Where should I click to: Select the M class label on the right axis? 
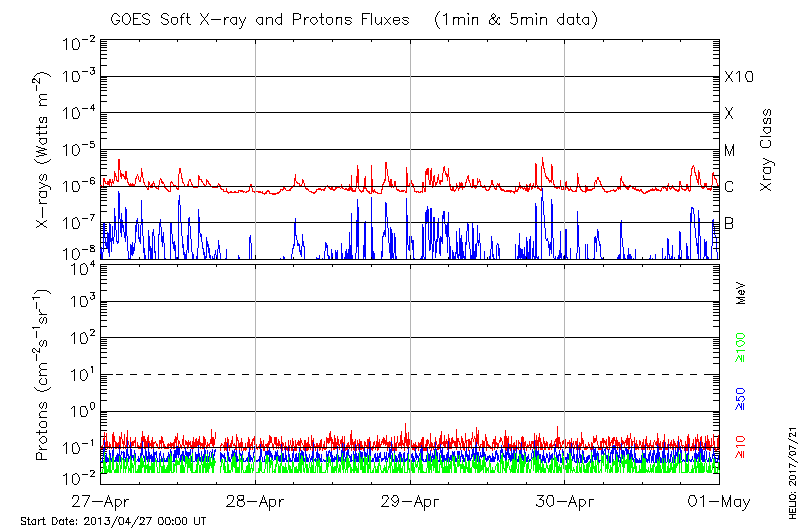pos(730,150)
